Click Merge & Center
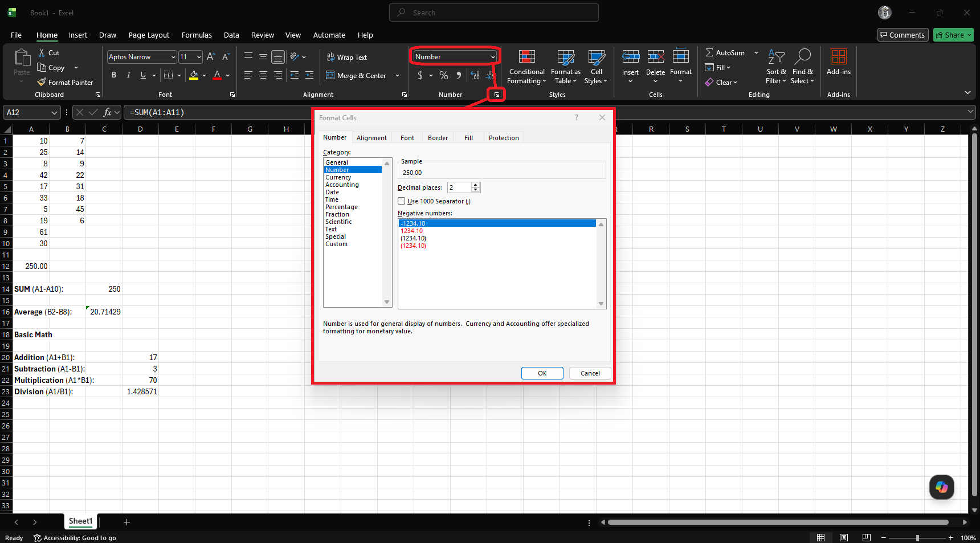This screenshot has height=543, width=980. pos(356,75)
